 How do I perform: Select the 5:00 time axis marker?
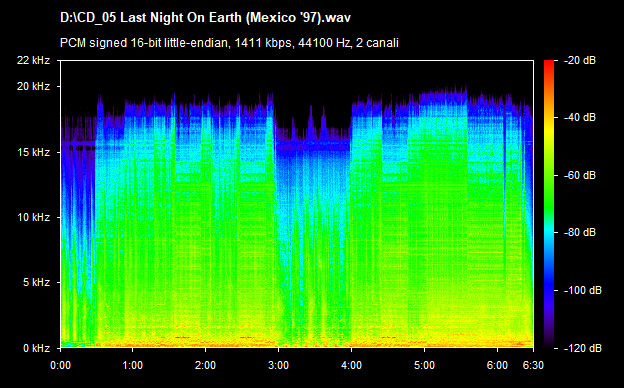click(x=424, y=365)
